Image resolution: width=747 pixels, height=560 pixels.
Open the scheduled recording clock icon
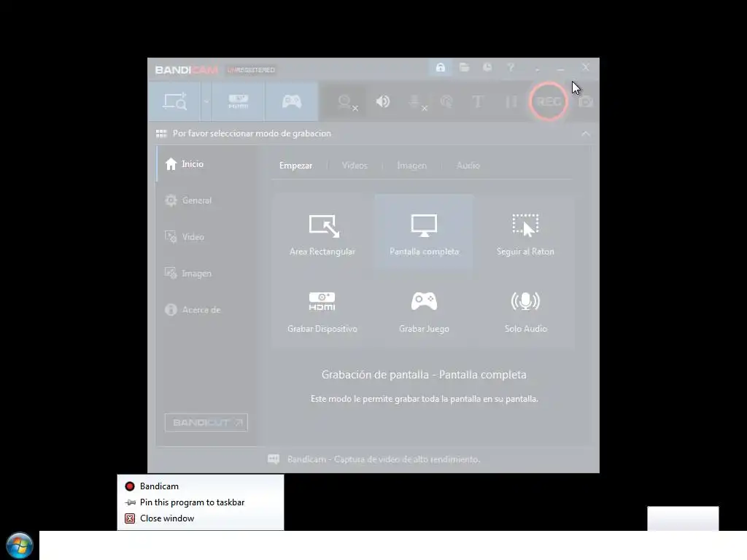click(487, 68)
